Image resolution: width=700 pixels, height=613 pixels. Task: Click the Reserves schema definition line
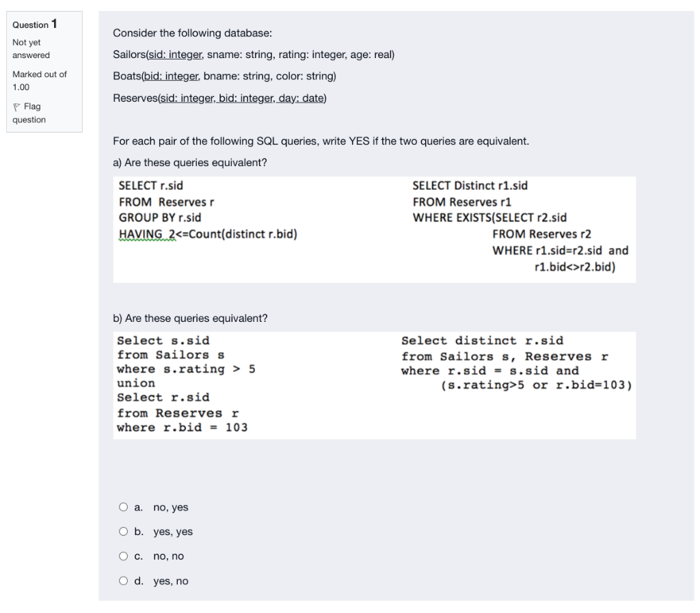[220, 98]
